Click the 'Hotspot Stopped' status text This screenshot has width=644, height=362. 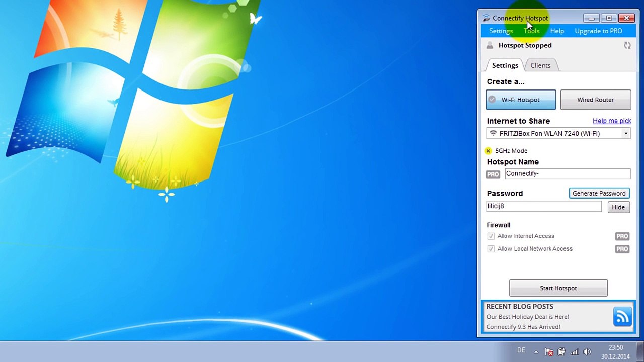point(525,45)
